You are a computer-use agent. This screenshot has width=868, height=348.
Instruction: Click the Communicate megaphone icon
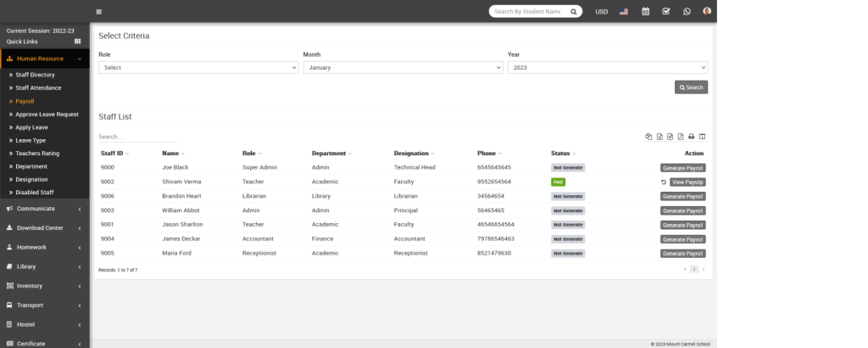click(10, 209)
